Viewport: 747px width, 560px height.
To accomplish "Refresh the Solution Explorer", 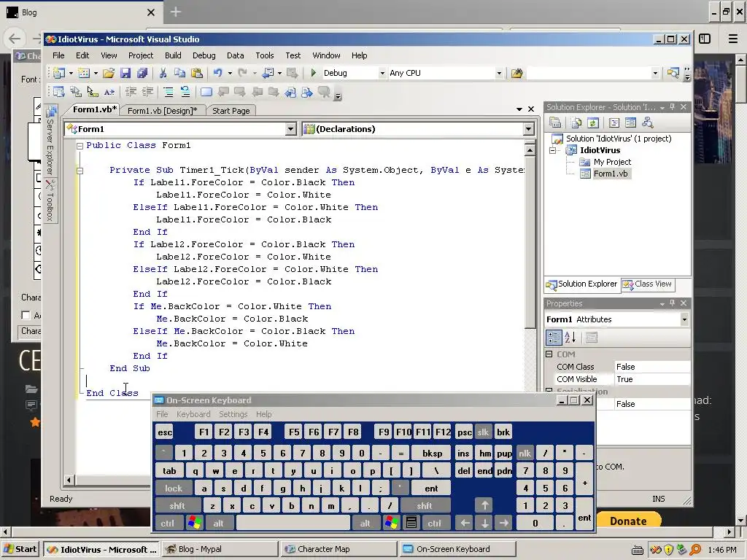I will pyautogui.click(x=592, y=122).
